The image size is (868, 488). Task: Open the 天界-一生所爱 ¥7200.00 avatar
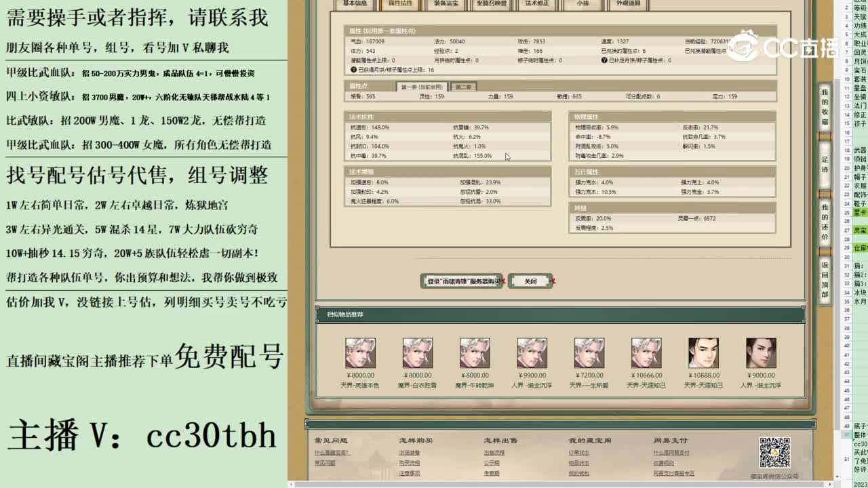[x=589, y=353]
